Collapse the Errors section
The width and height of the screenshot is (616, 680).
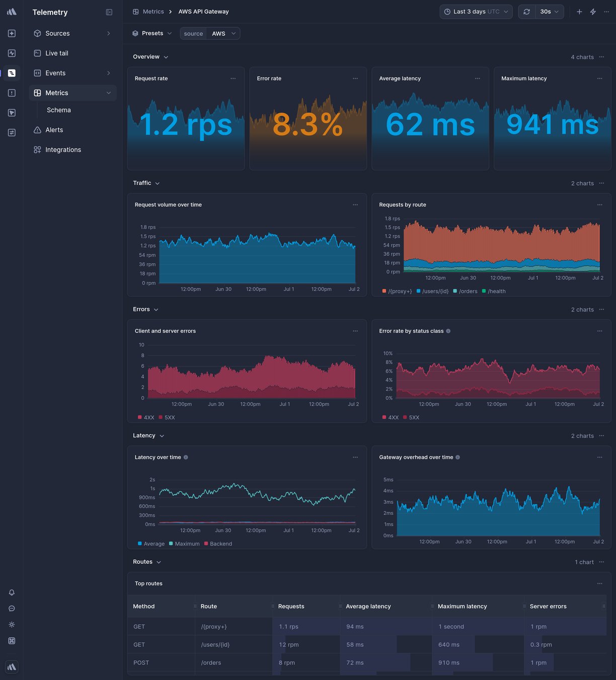click(x=145, y=310)
